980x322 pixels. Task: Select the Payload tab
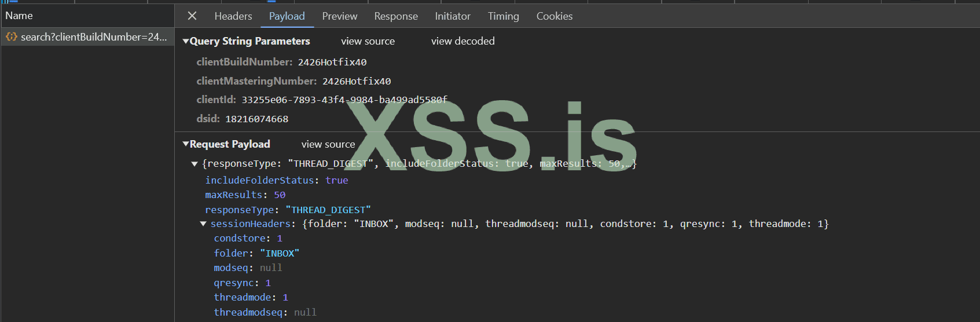[287, 16]
